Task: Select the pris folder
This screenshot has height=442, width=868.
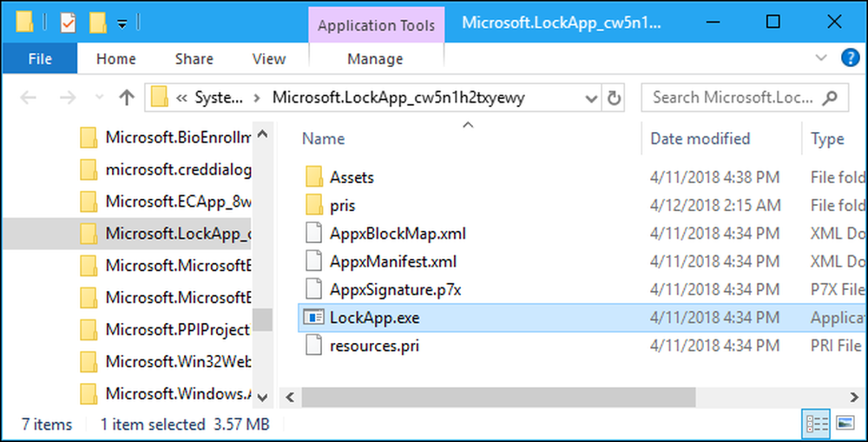Action: click(342, 206)
